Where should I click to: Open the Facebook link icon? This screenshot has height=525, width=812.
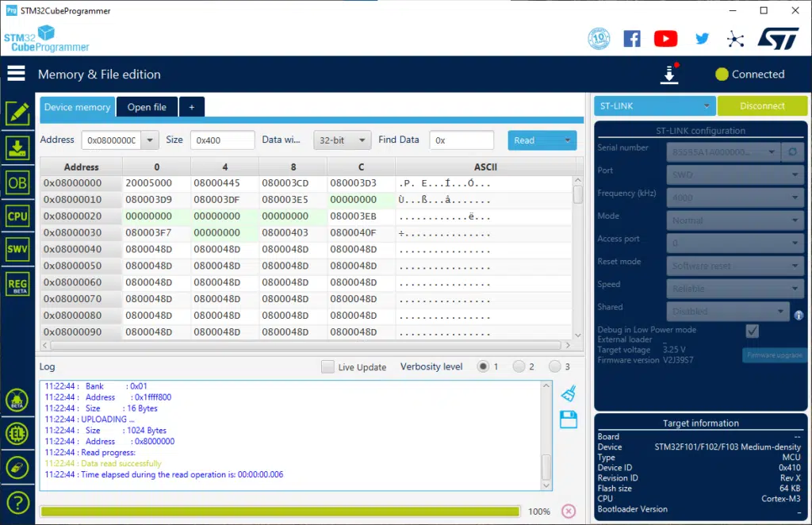pyautogui.click(x=632, y=38)
